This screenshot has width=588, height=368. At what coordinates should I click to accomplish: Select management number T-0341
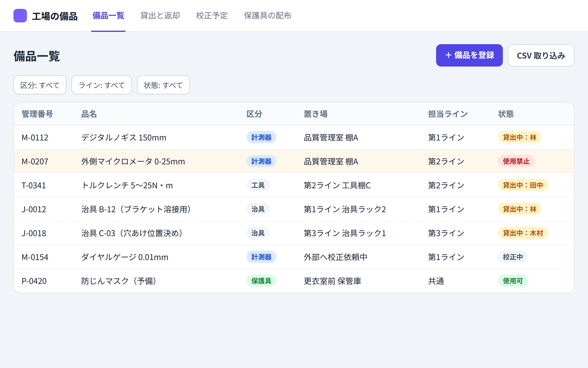[34, 185]
